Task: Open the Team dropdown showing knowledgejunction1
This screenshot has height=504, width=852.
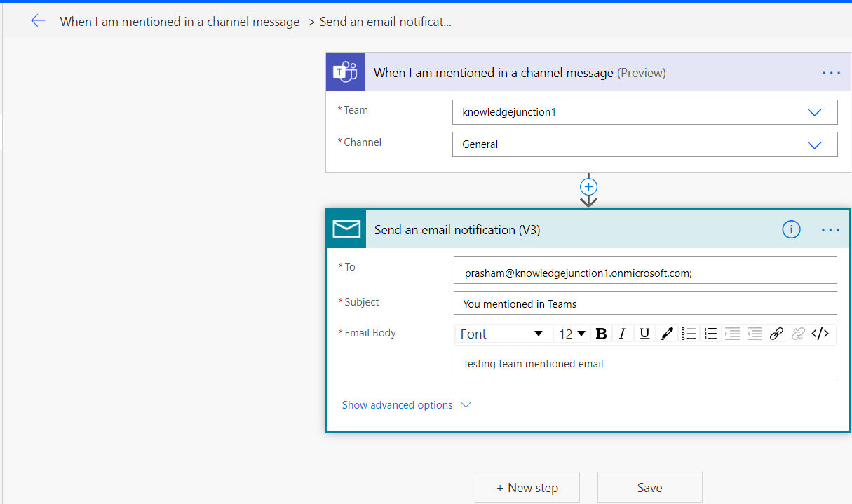Action: tap(645, 112)
